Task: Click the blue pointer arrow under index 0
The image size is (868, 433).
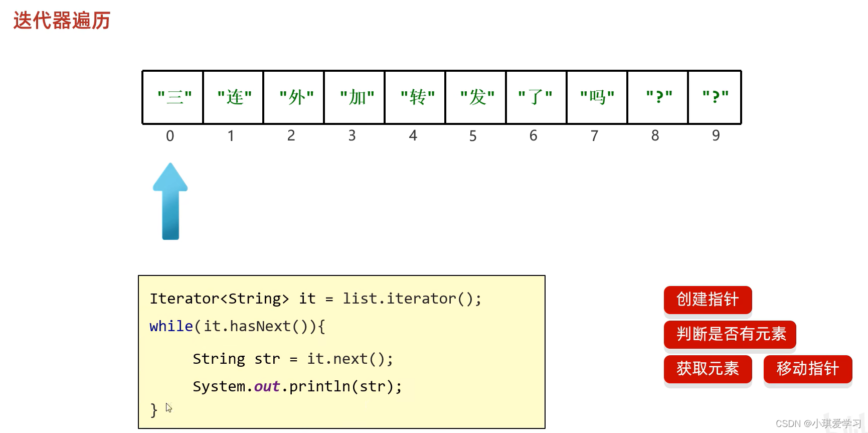Action: pyautogui.click(x=170, y=201)
